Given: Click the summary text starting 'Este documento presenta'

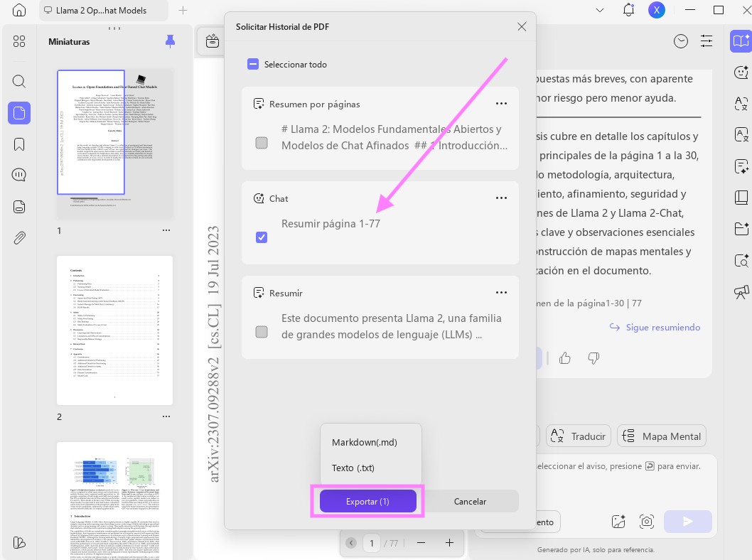Looking at the screenshot, I should [x=392, y=326].
